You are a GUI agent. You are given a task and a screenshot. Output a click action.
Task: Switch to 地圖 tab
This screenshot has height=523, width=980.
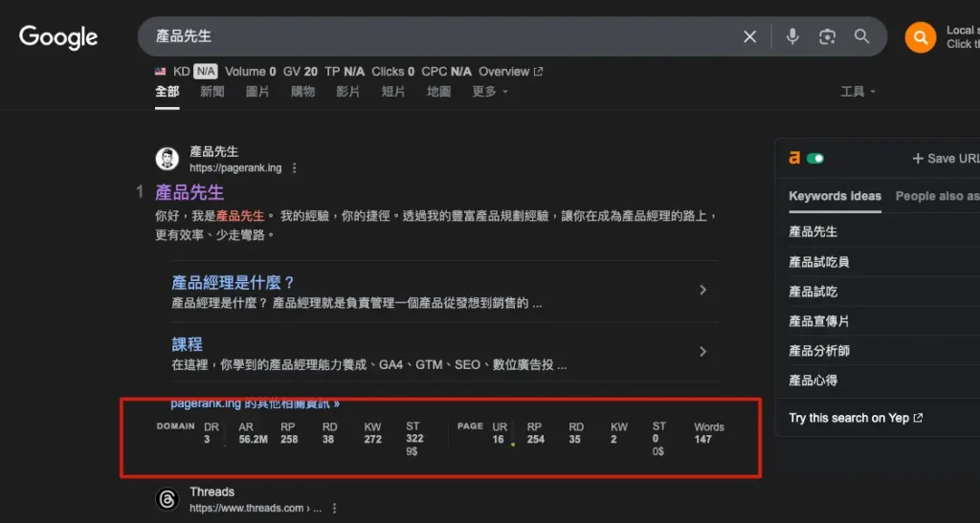point(438,92)
